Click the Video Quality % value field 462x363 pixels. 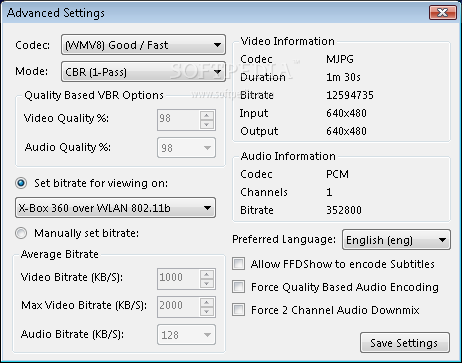(179, 119)
